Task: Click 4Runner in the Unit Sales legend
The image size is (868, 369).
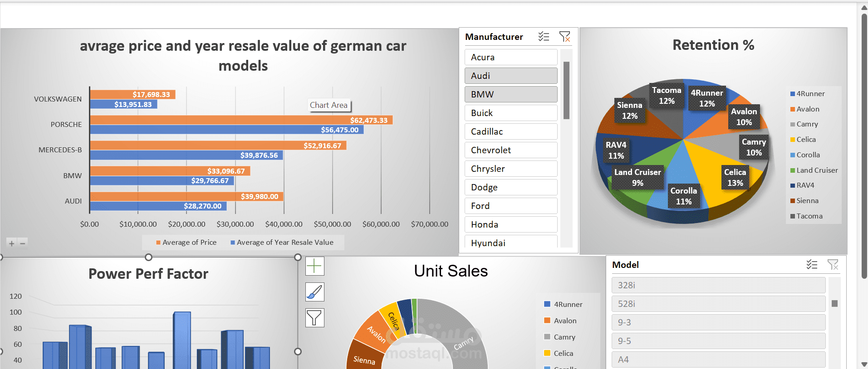Action: [563, 305]
